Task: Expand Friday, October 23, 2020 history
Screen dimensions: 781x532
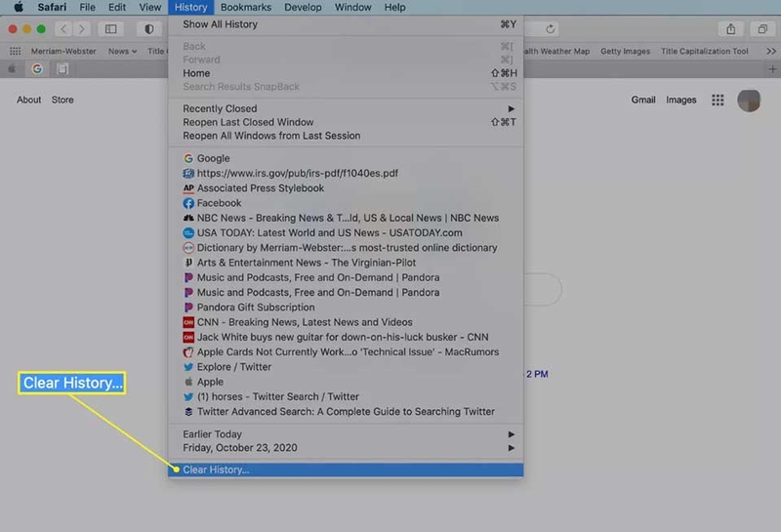Action: point(349,448)
